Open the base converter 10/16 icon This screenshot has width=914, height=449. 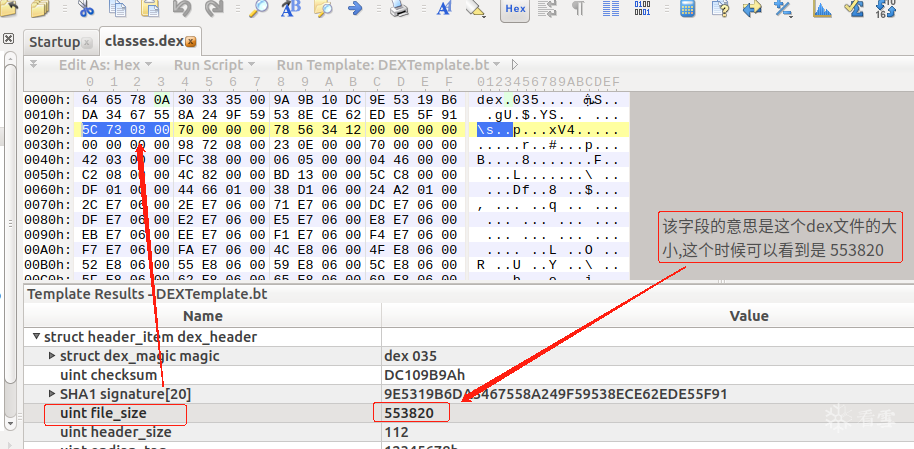tap(887, 8)
